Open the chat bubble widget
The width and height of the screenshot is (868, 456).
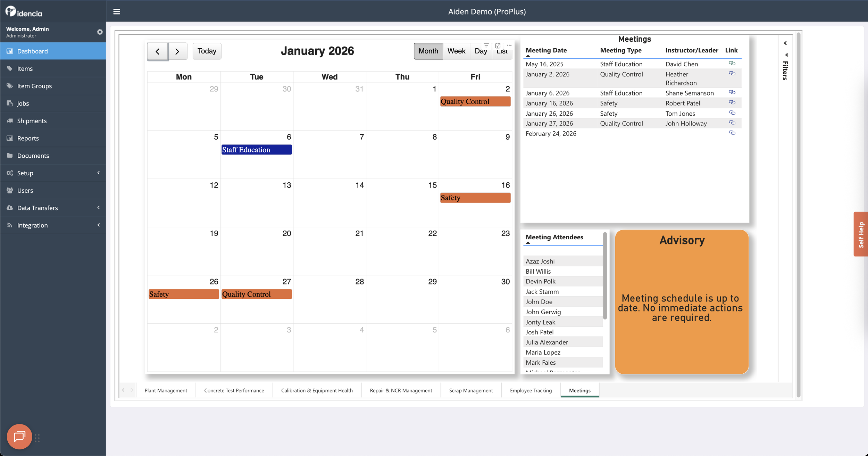pyautogui.click(x=19, y=437)
